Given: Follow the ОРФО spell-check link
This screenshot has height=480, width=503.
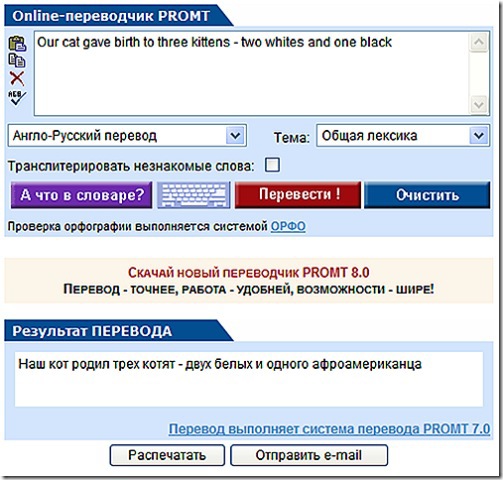Looking at the screenshot, I should click(288, 227).
